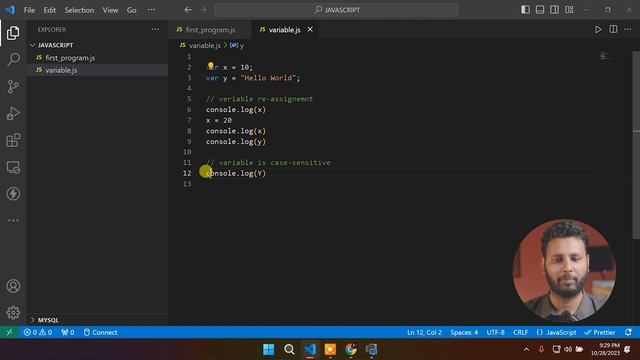Screen dimensions: 640x360
Task: Go back with the left arrow
Action: point(188,10)
